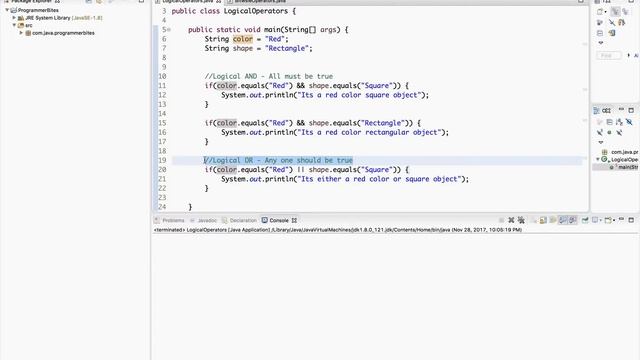
Task: Expand the com.java.programmerbites package
Action: 21,33
